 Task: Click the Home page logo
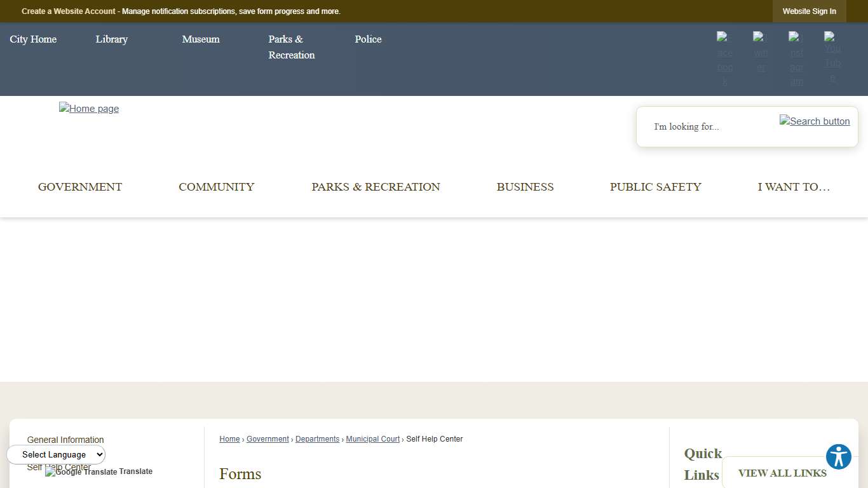(89, 109)
